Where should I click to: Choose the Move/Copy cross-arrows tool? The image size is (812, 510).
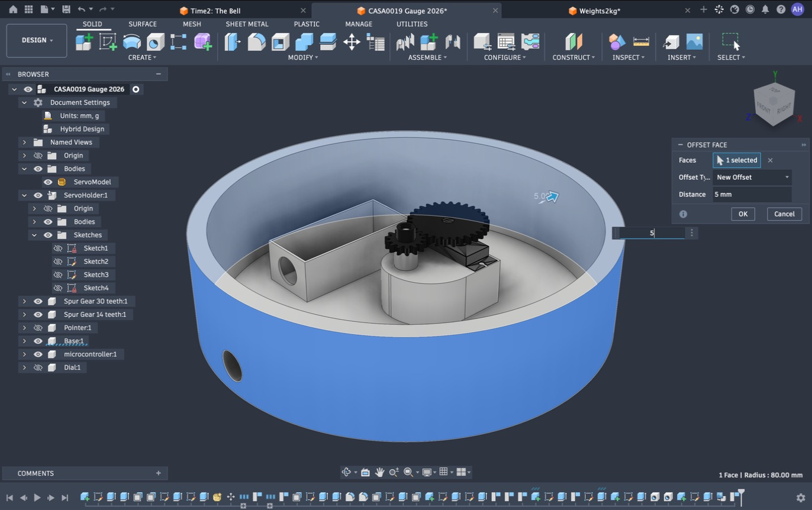[x=352, y=41]
